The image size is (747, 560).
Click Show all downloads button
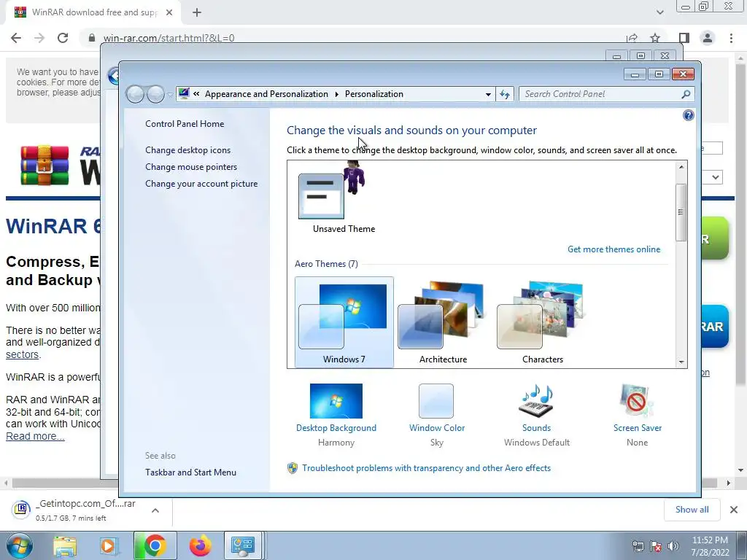click(x=692, y=510)
